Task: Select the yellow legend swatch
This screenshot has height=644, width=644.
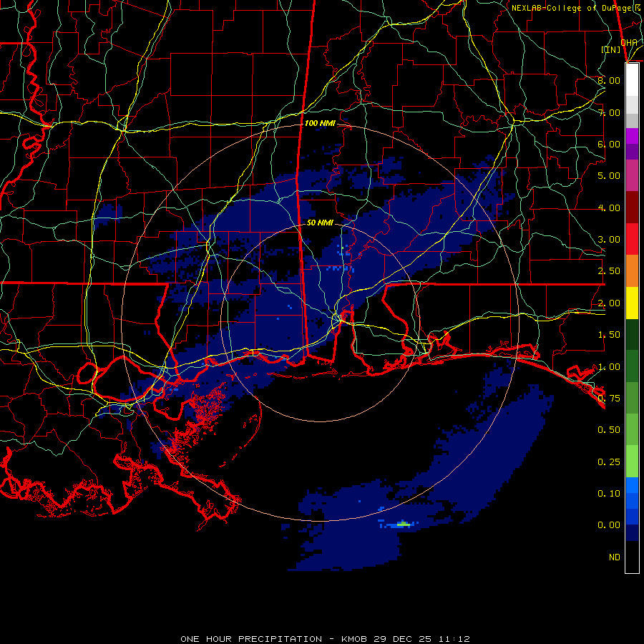Action: tap(632, 303)
